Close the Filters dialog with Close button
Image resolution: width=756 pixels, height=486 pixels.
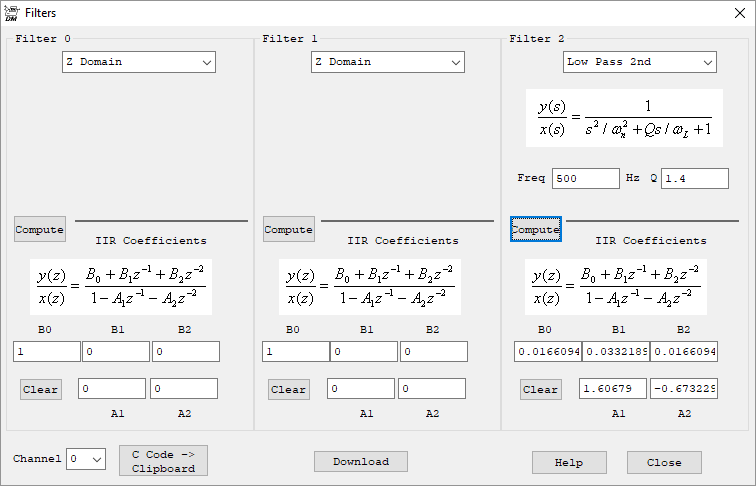pyautogui.click(x=664, y=462)
